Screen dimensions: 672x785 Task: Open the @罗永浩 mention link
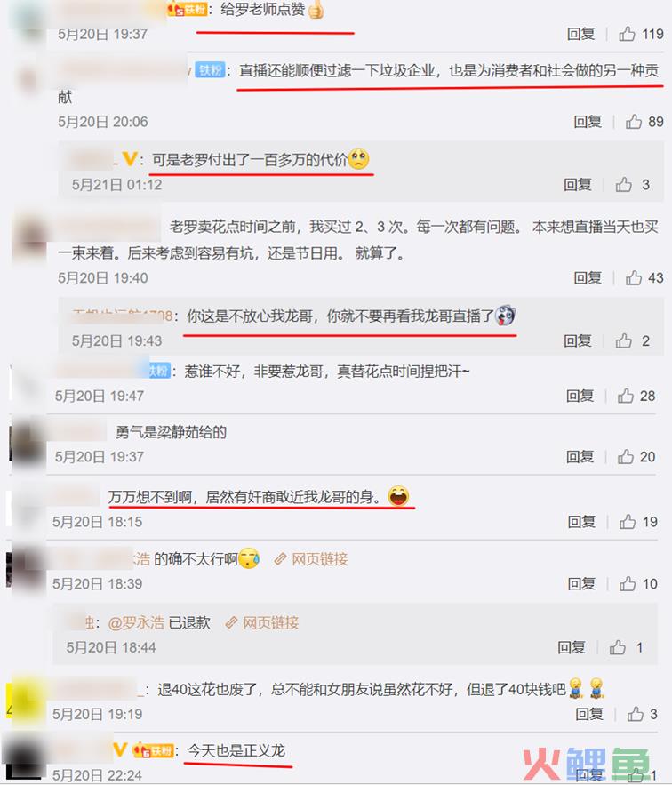coord(136,622)
